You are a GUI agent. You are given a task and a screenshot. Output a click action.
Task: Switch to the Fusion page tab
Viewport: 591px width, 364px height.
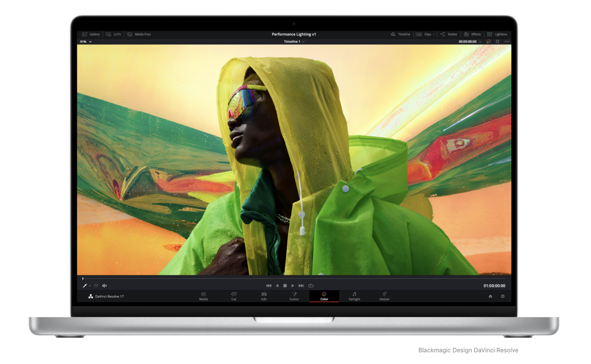pyautogui.click(x=294, y=296)
